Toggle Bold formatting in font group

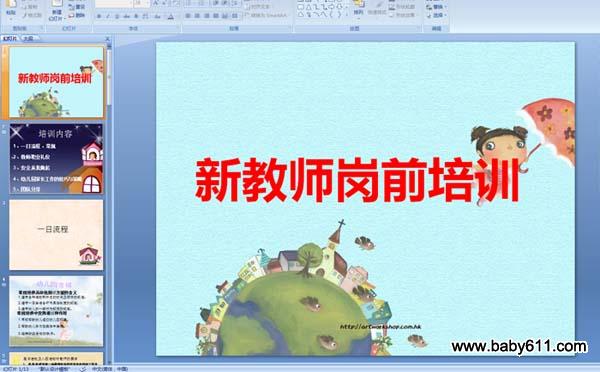coord(99,16)
